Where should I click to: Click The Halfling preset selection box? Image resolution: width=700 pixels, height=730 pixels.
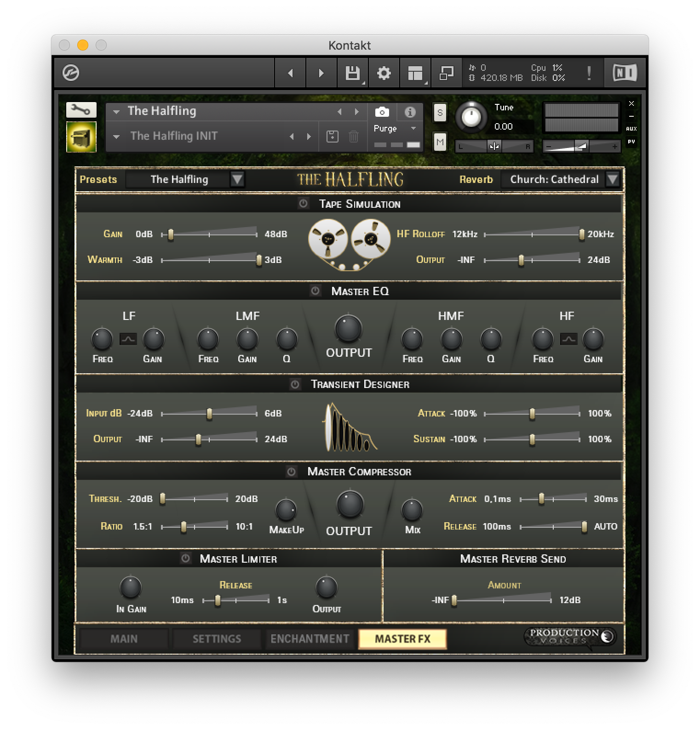179,179
